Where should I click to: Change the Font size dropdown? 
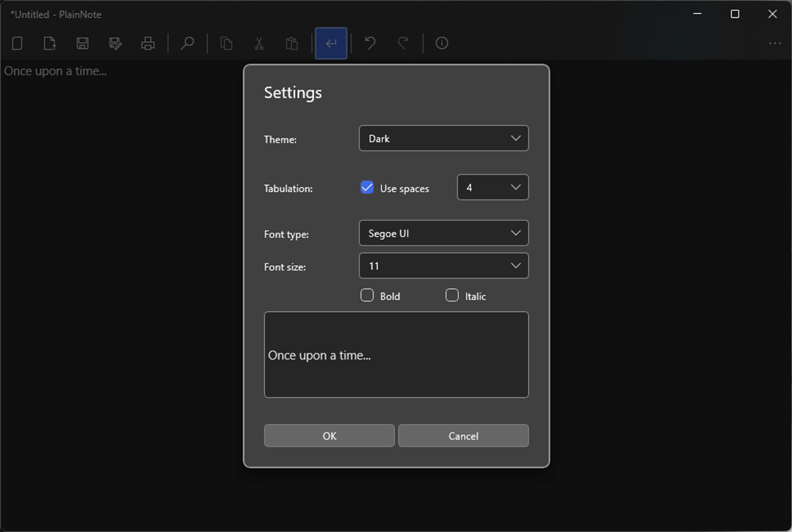(443, 265)
